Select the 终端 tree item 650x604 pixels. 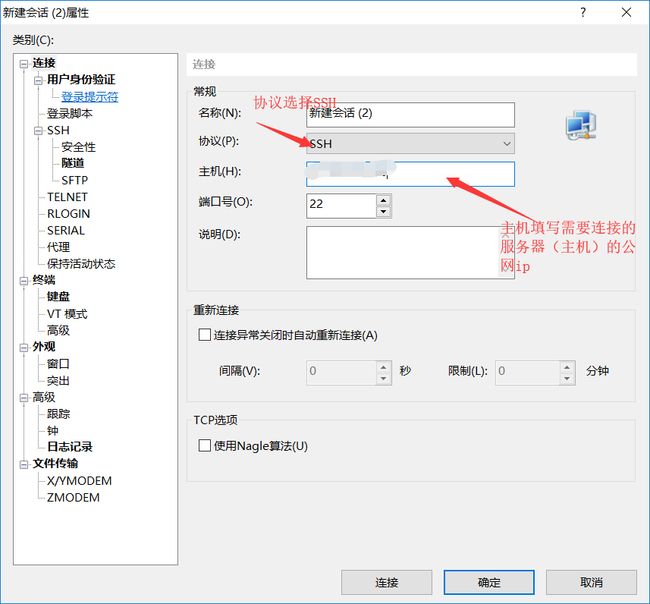44,280
